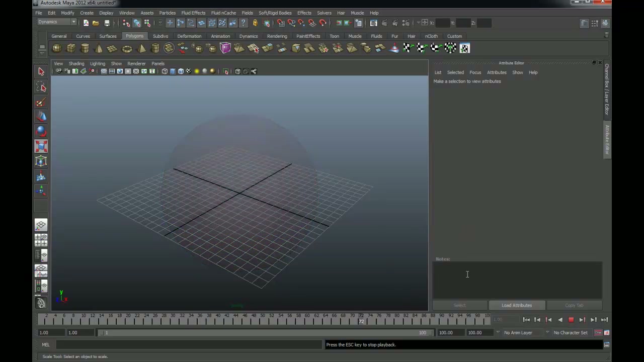Viewport: 644px width, 362px height.
Task: Switch to the nCloth shelf tab
Action: [431, 36]
